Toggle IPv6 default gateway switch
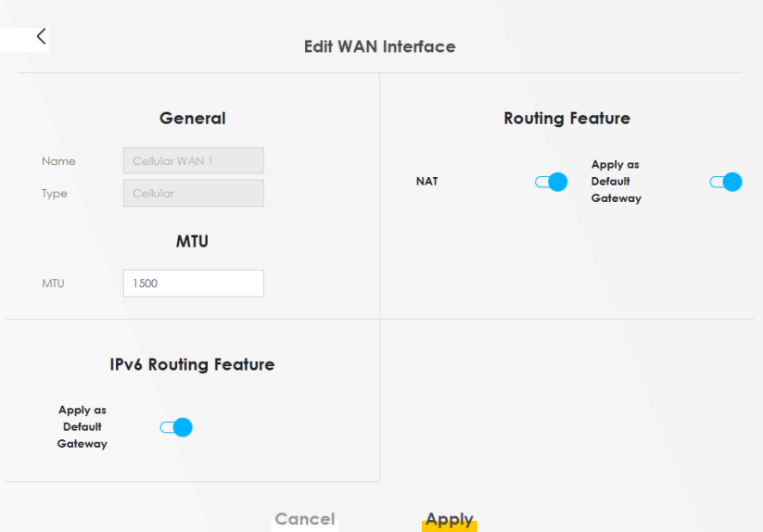This screenshot has height=532, width=763. (175, 427)
